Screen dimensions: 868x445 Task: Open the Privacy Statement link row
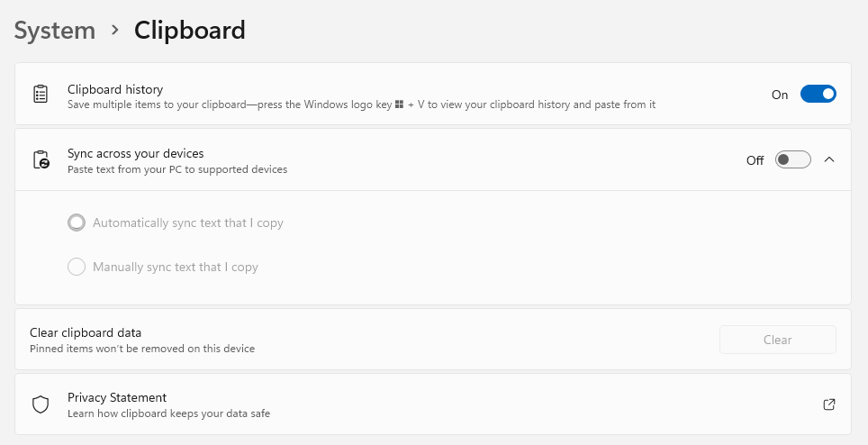point(433,404)
